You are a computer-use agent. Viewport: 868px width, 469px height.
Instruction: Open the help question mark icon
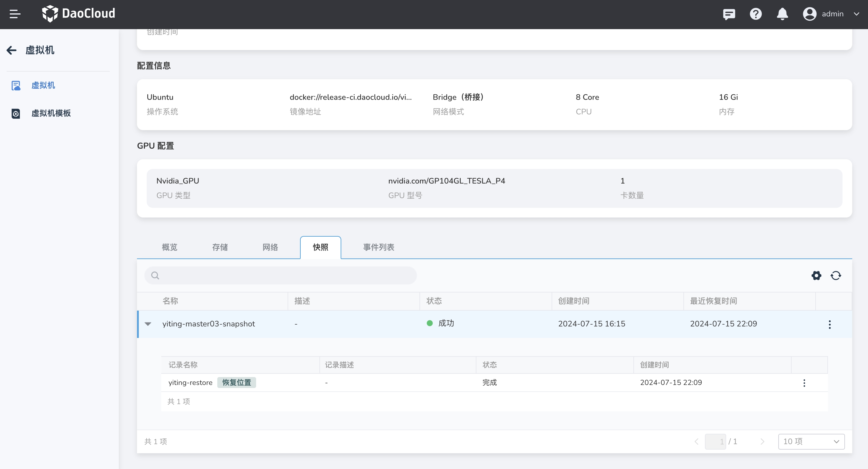(x=756, y=14)
